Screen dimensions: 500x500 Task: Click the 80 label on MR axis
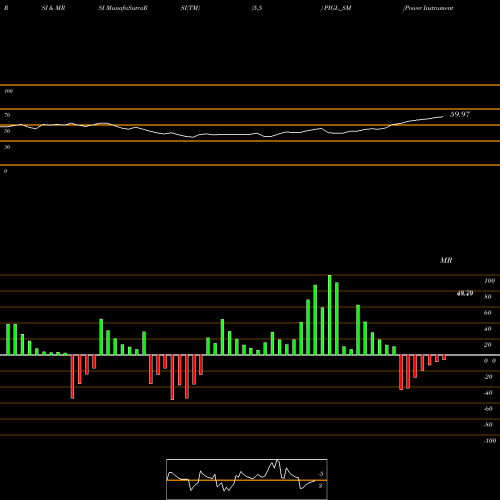click(488, 297)
